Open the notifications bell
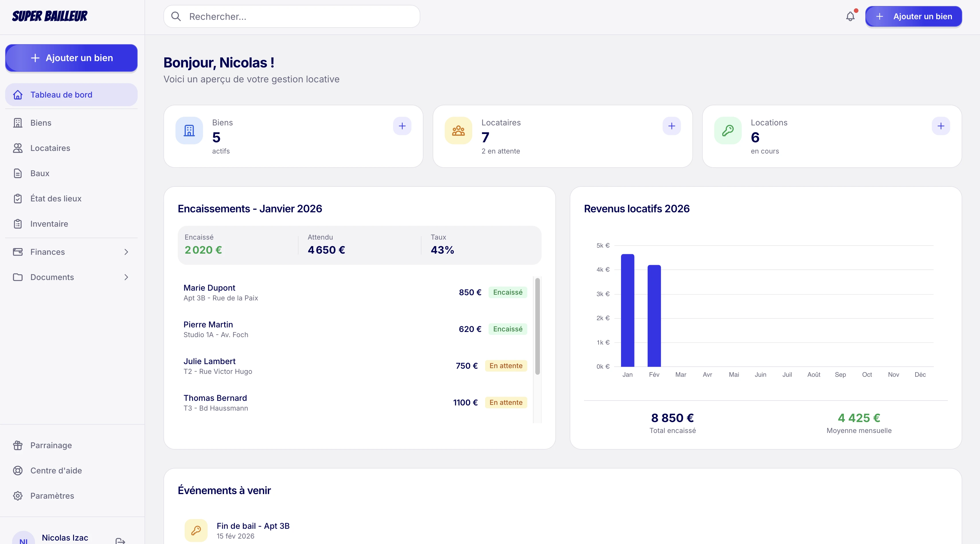This screenshot has height=544, width=980. 850,16
